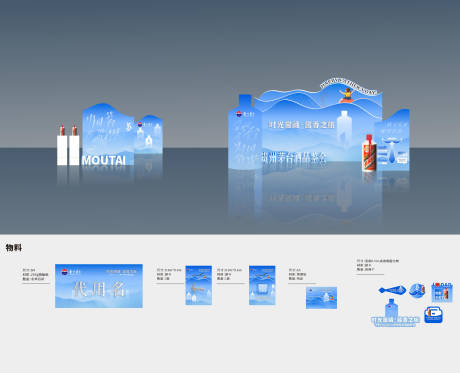The height and width of the screenshot is (373, 460).
Task: Click the Moutai logo on the bottle panel
Action: point(245,114)
